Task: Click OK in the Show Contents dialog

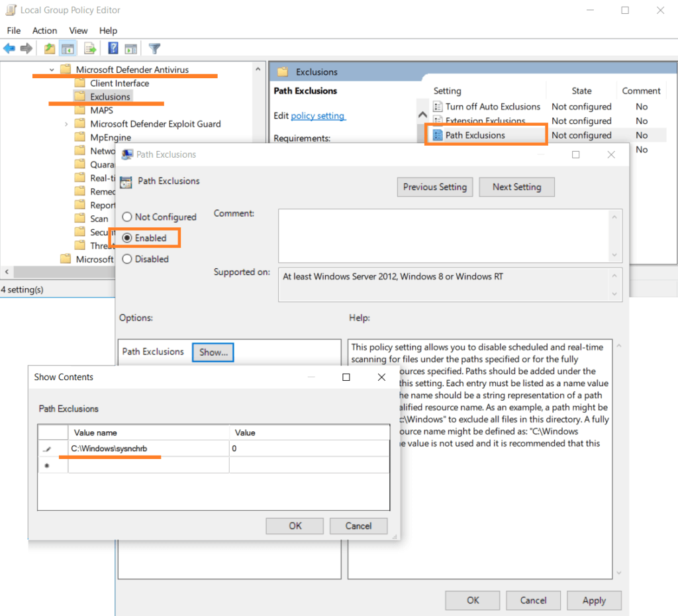Action: tap(295, 526)
